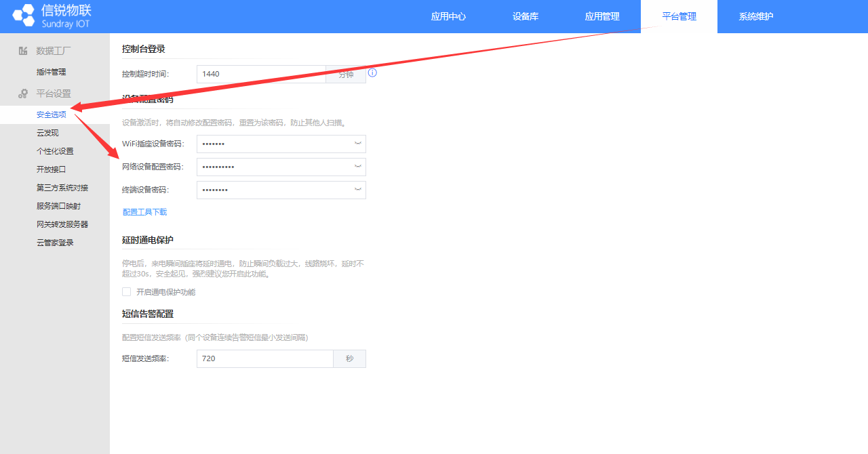The image size is (868, 454).
Task: Focus the 网络设备配置密码 field
Action: pyautogui.click(x=281, y=167)
